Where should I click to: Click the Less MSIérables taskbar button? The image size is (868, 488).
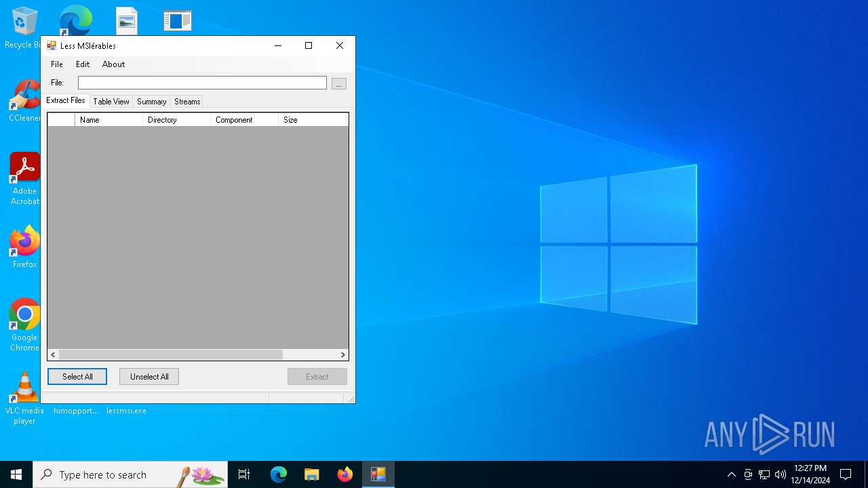click(x=378, y=474)
